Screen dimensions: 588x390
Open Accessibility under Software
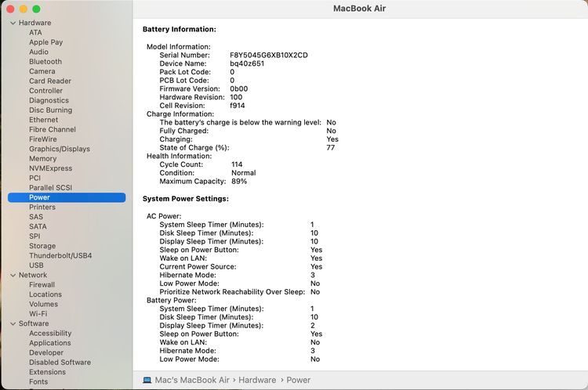click(50, 334)
